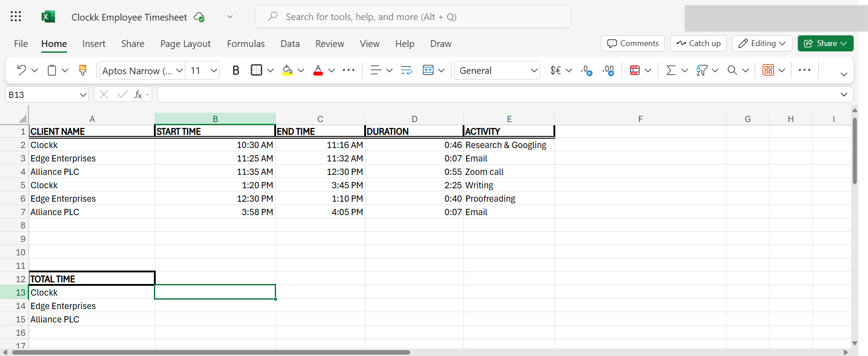868x356 pixels.
Task: Click the Undo arrow
Action: [x=21, y=70]
